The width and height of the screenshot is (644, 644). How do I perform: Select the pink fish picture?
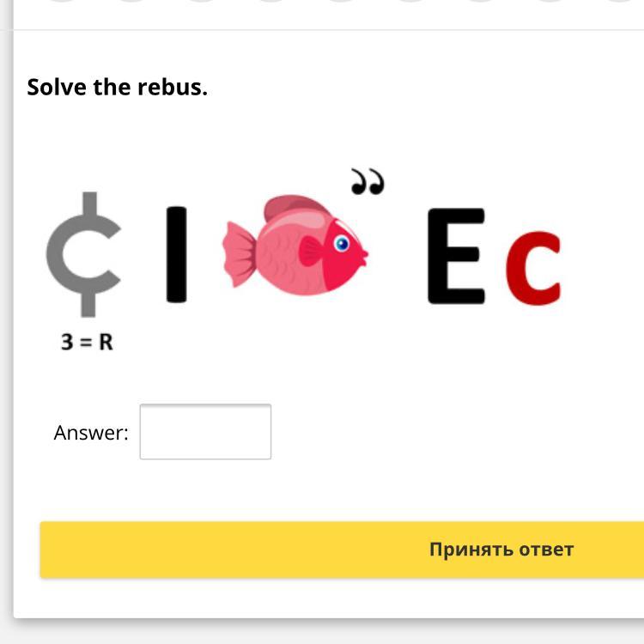click(295, 245)
